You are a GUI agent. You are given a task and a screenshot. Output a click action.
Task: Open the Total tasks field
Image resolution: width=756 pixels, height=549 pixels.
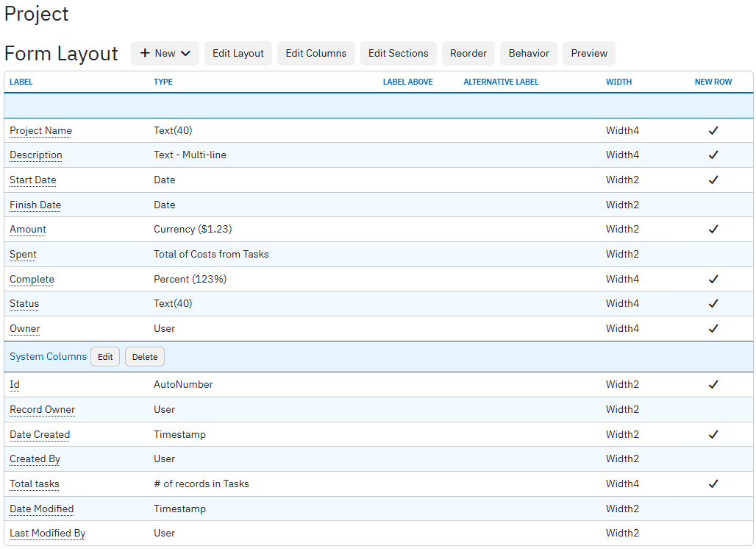[x=35, y=484]
